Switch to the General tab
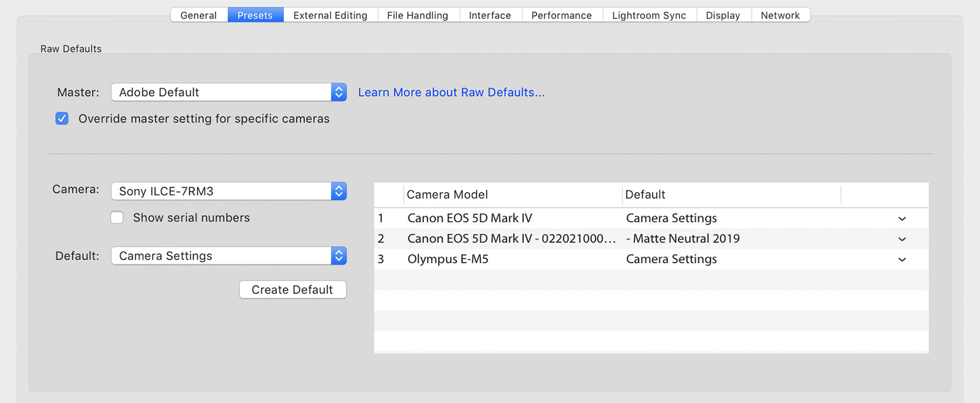 (x=198, y=15)
